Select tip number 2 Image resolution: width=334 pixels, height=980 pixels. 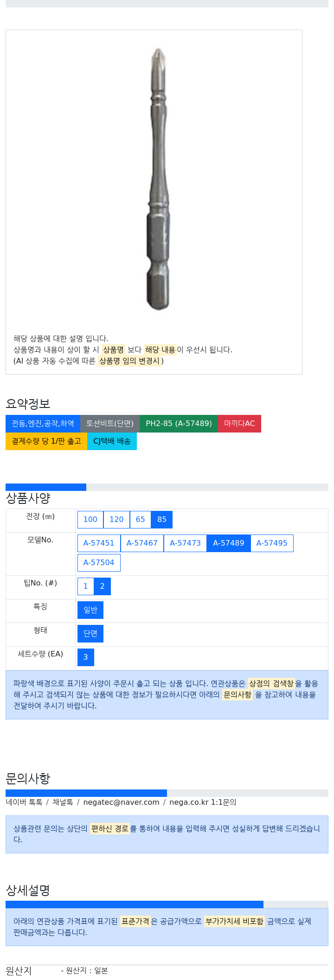[x=102, y=586]
